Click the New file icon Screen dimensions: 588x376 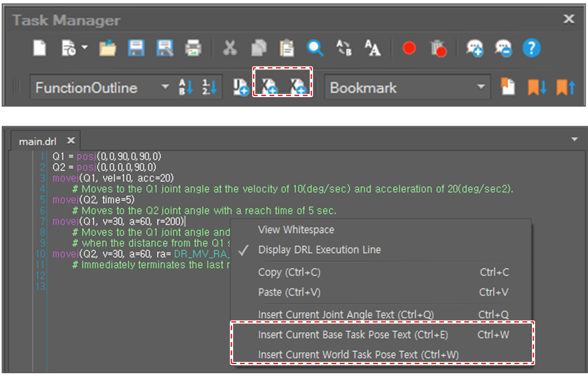point(39,48)
